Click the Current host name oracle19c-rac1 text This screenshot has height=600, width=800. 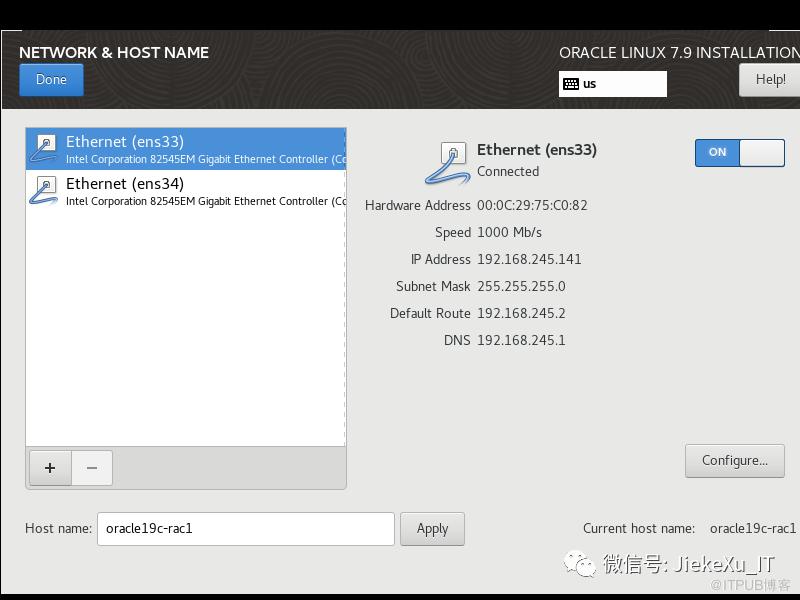[752, 528]
